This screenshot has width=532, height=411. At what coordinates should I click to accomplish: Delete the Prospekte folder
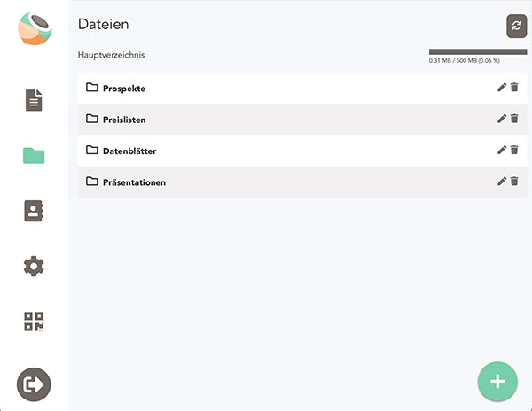pos(514,88)
